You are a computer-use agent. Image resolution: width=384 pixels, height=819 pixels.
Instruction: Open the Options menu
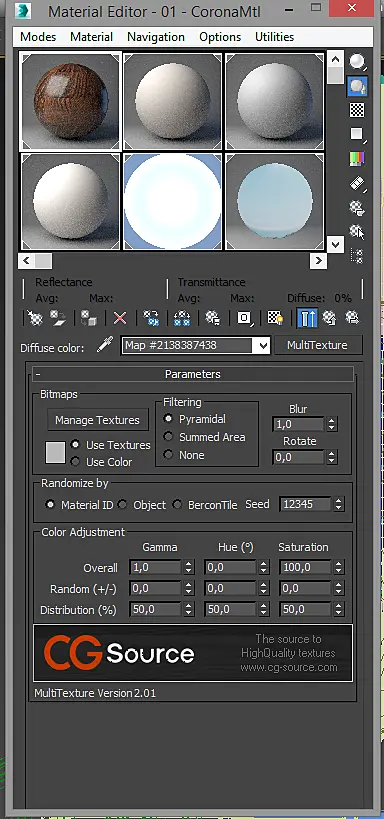coord(220,37)
